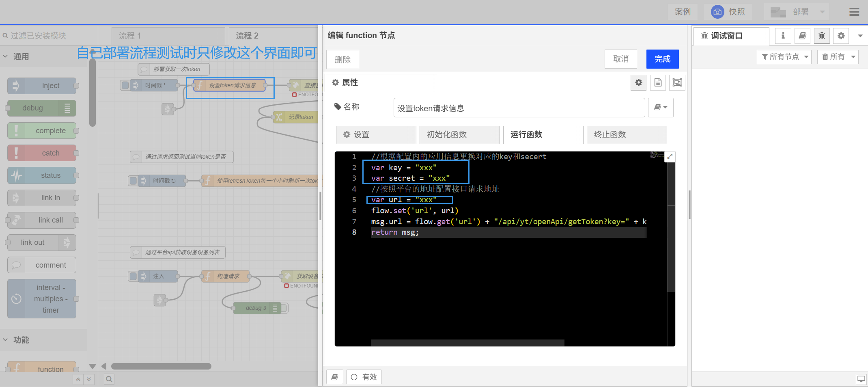Select the complete palette node
Viewport: 868px width, 387px height.
42,131
